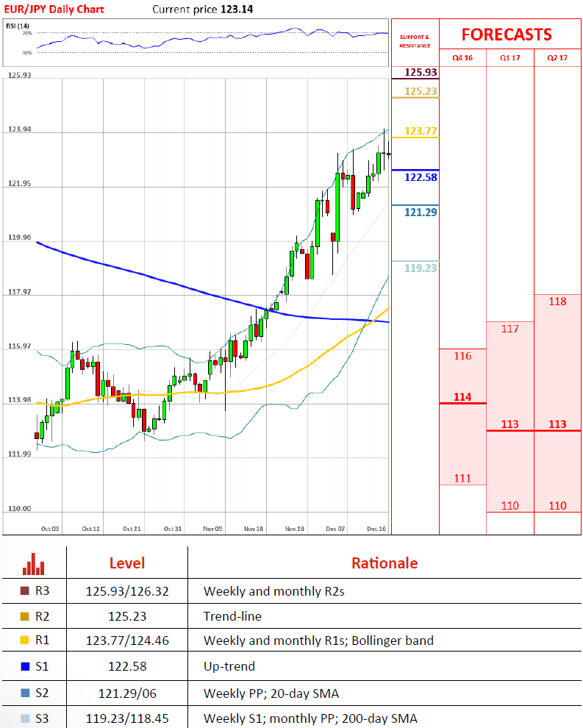
Task: Click the R3 row label
Action: coord(42,591)
